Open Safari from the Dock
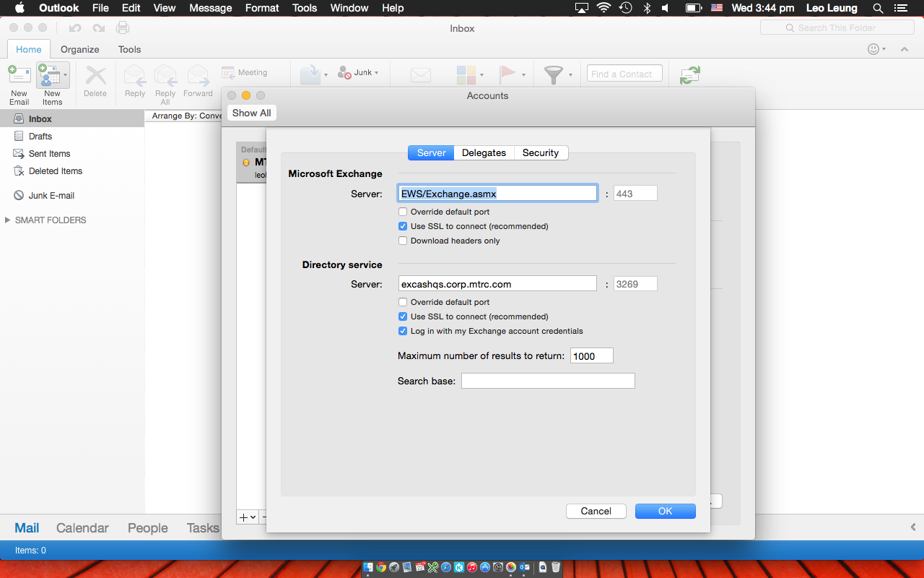The width and height of the screenshot is (924, 578). click(x=446, y=568)
